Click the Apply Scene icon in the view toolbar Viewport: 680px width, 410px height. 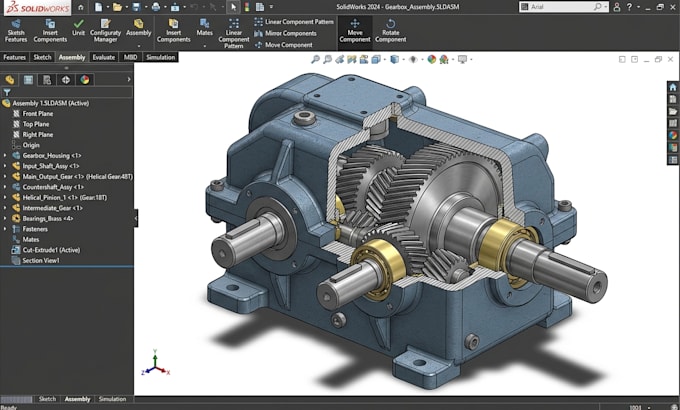444,59
